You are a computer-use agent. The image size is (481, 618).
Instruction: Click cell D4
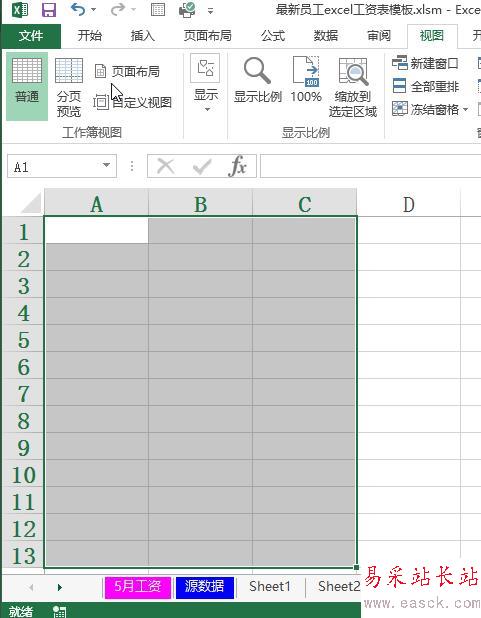point(408,311)
